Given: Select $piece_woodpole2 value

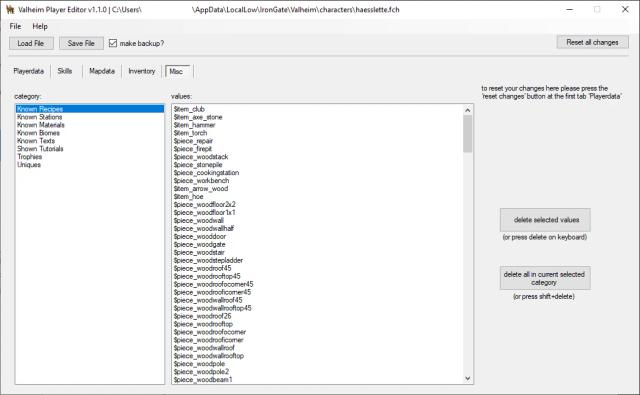Looking at the screenshot, I should coord(317,372).
